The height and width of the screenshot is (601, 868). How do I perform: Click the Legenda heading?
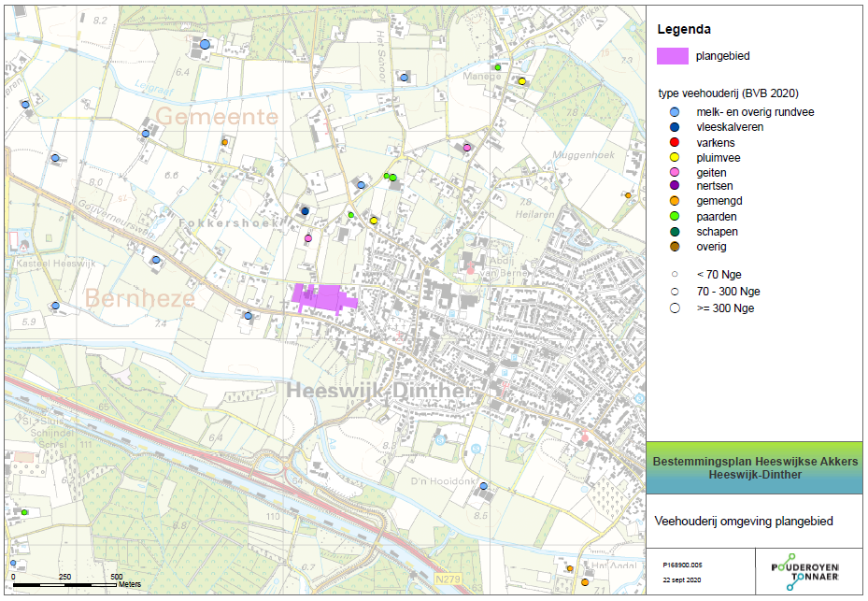coord(684,29)
